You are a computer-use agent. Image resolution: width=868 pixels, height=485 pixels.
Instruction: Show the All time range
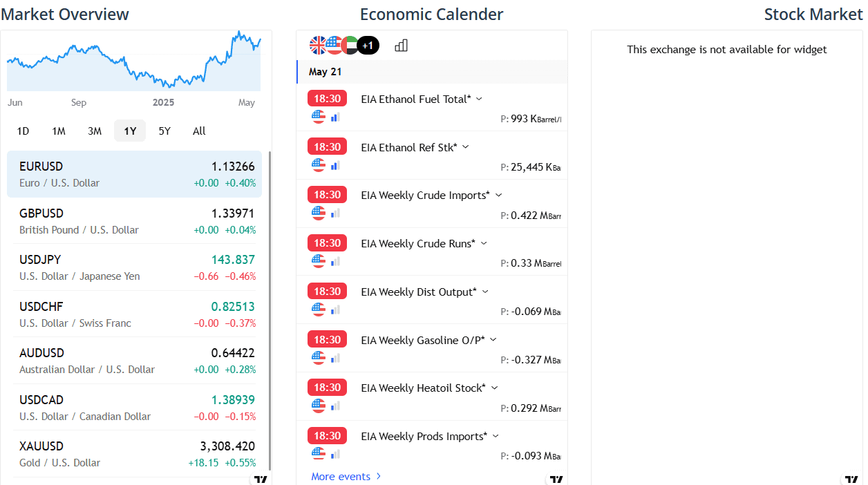point(199,131)
